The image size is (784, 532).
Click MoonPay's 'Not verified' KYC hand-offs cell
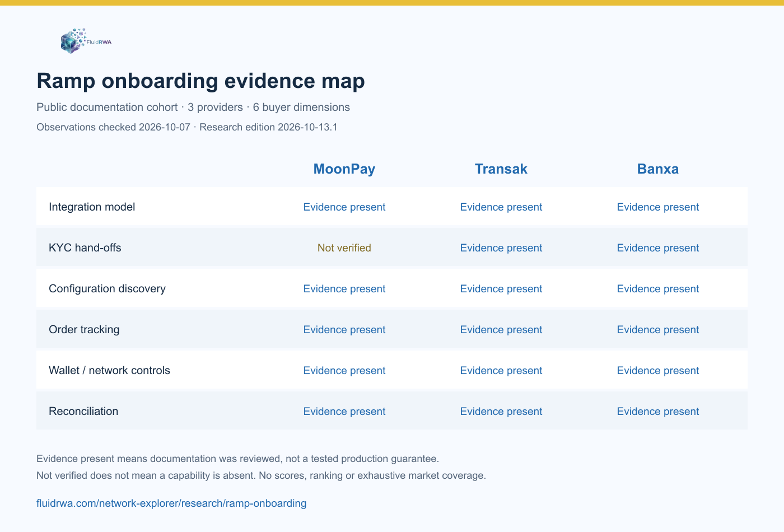(344, 248)
